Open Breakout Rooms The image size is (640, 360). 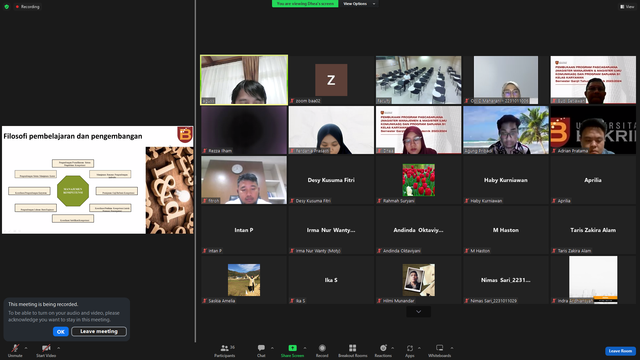353,350
